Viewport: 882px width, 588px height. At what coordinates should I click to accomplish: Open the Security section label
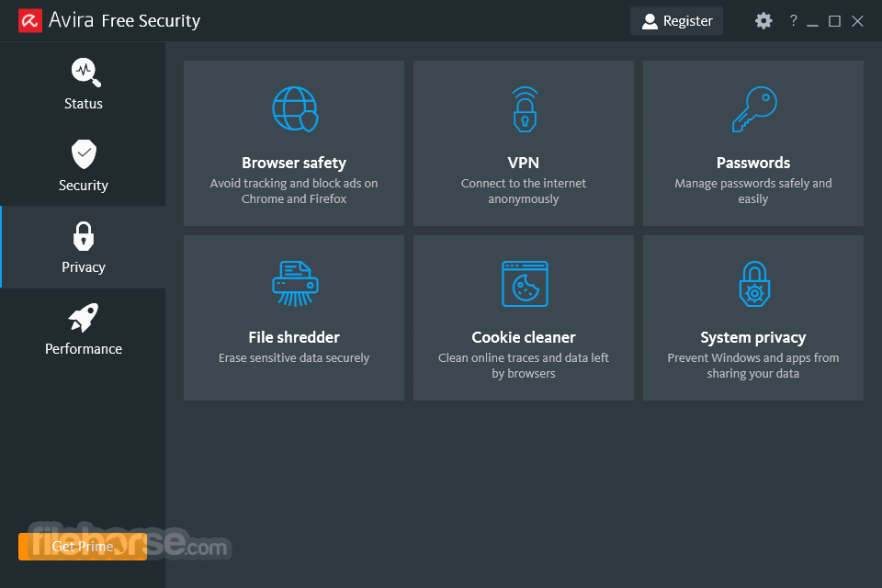(84, 186)
